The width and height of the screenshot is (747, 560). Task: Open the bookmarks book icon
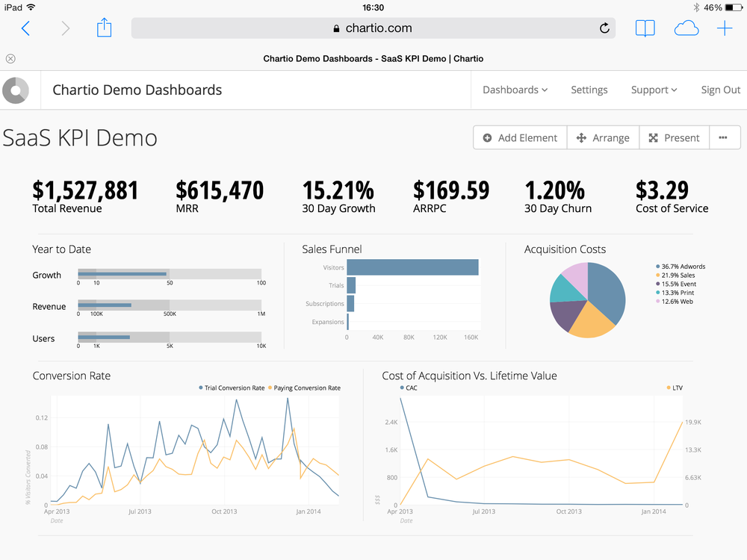(x=645, y=28)
